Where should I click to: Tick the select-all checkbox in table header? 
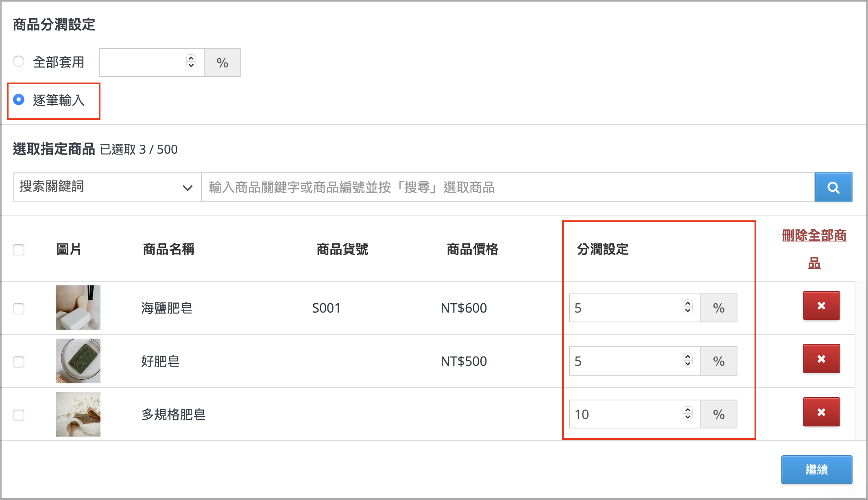tap(19, 250)
